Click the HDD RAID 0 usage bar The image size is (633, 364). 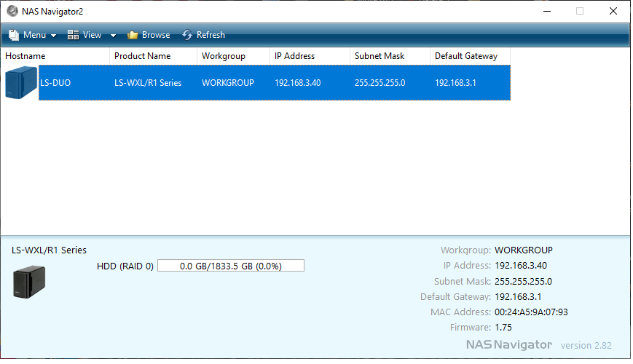tap(231, 266)
